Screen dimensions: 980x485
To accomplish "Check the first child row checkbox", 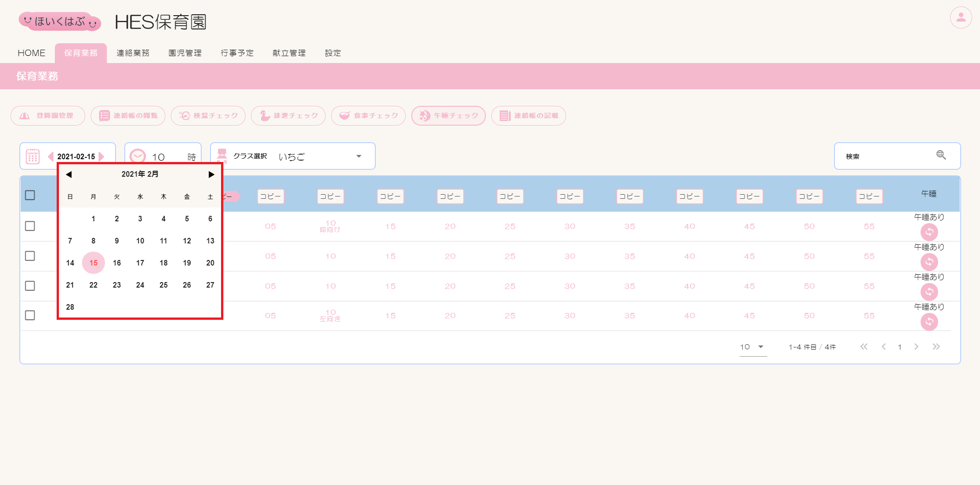I will click(30, 226).
